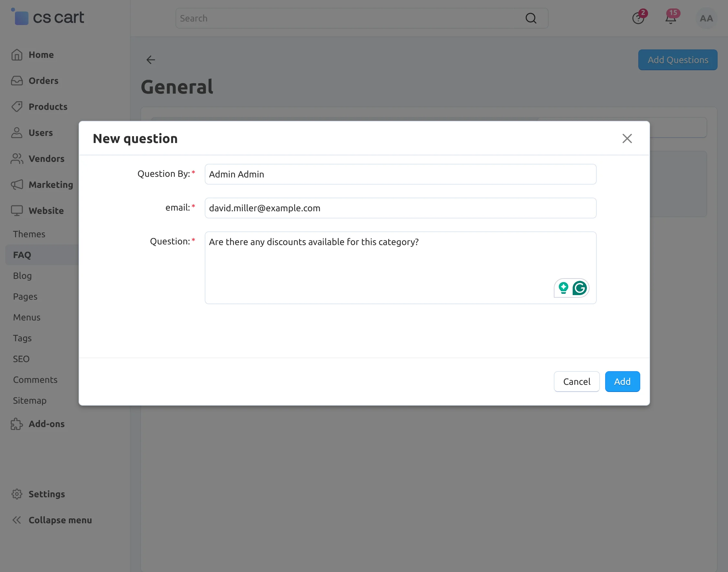
Task: Click the Collapse menu chevrons icon
Action: point(17,520)
